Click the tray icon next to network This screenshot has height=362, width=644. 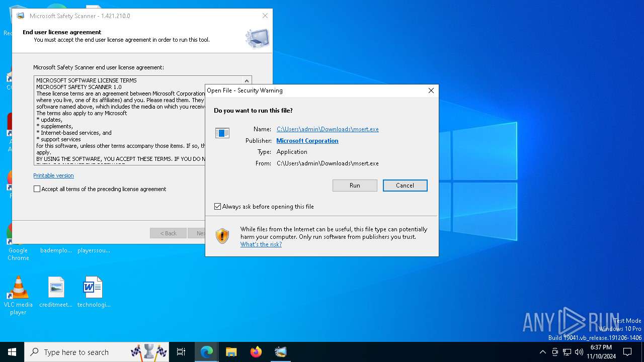555,352
